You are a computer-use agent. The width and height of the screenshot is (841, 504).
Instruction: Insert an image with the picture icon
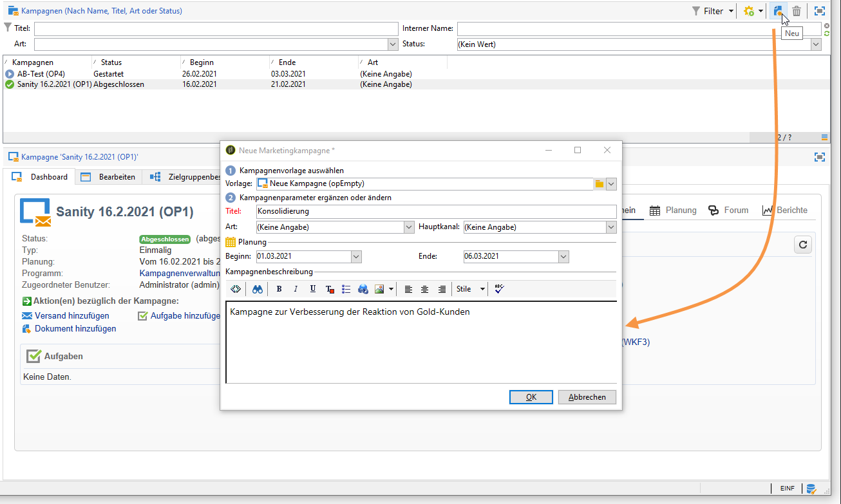(x=379, y=289)
